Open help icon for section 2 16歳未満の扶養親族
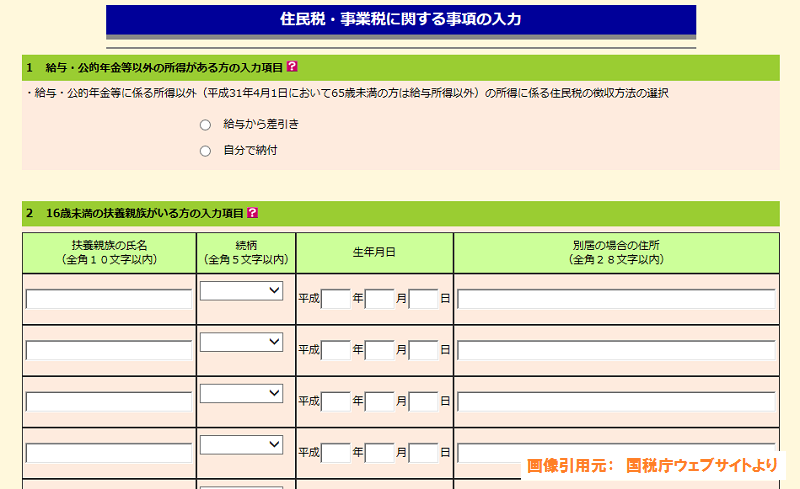800x489 pixels. (x=253, y=212)
